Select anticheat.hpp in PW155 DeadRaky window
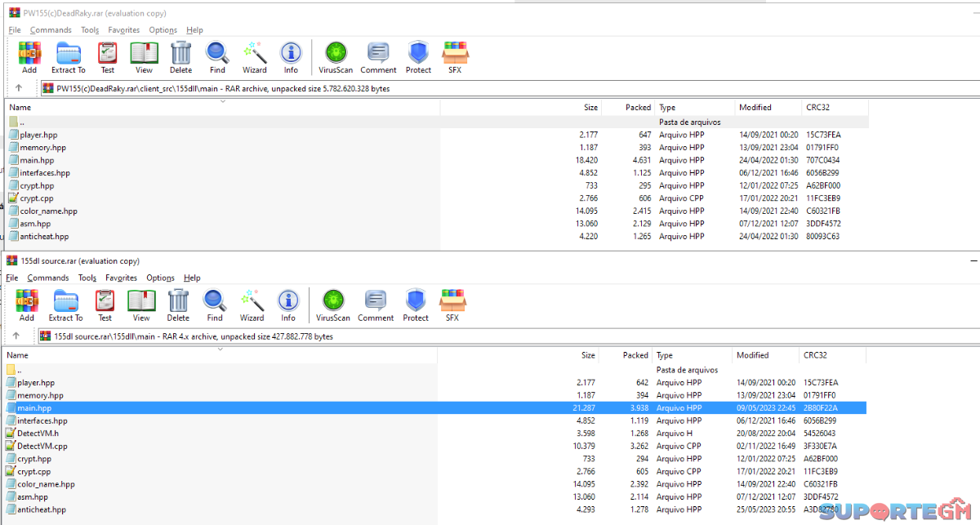The height and width of the screenshot is (525, 980). 438,237
